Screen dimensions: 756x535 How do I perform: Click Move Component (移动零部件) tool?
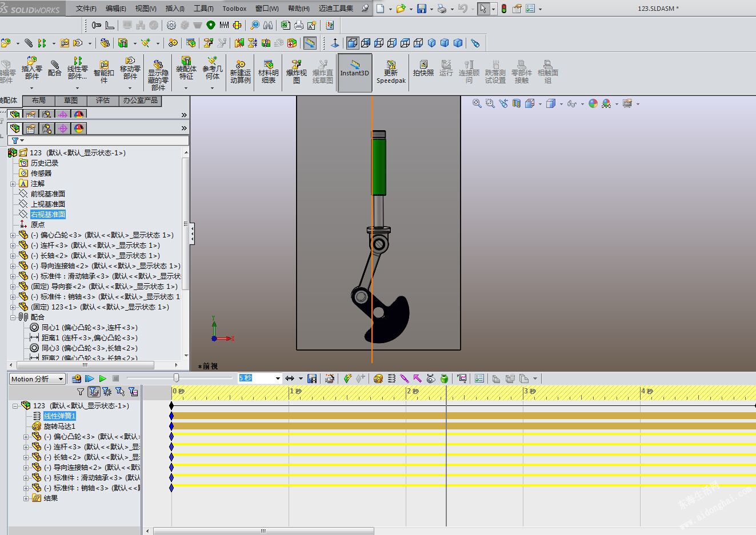point(130,69)
